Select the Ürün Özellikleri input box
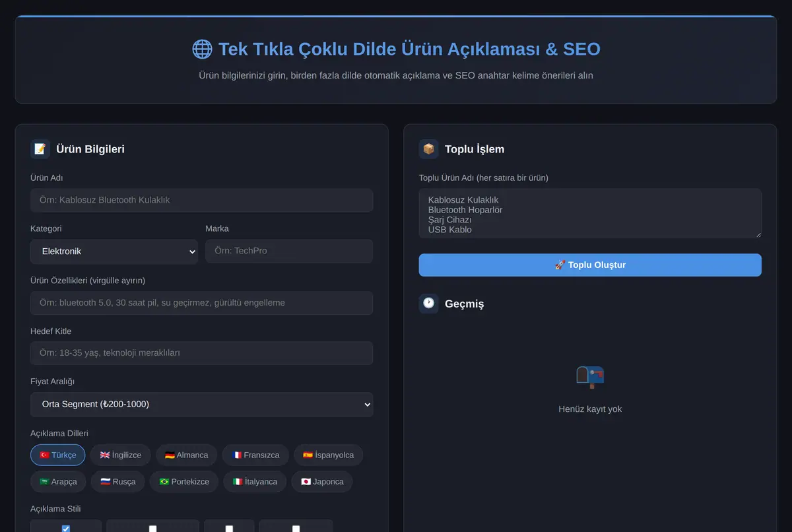The width and height of the screenshot is (792, 532). pyautogui.click(x=202, y=303)
